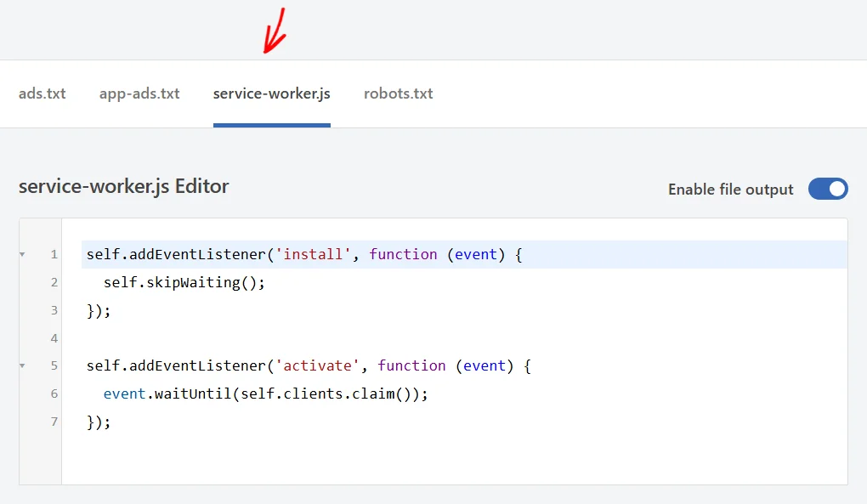This screenshot has height=504, width=867.
Task: Collapse the code fold at line 5
Action: pyautogui.click(x=22, y=365)
